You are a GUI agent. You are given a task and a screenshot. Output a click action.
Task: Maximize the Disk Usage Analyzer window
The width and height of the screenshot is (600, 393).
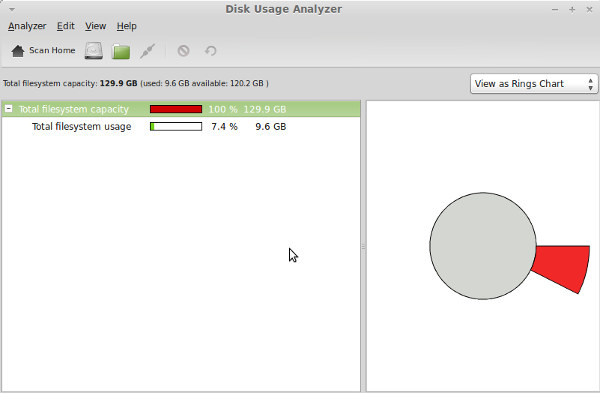click(x=572, y=10)
